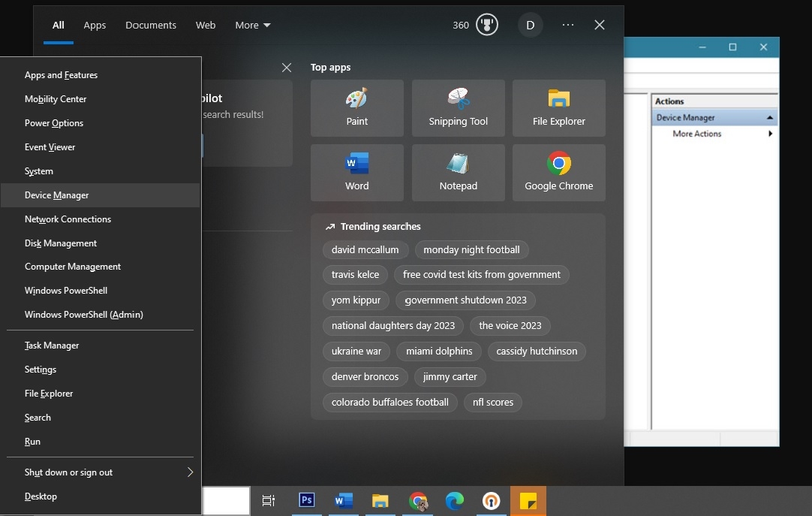Expand More Actions arrow in Actions pane
Image resolution: width=812 pixels, height=516 pixels.
coord(771,134)
